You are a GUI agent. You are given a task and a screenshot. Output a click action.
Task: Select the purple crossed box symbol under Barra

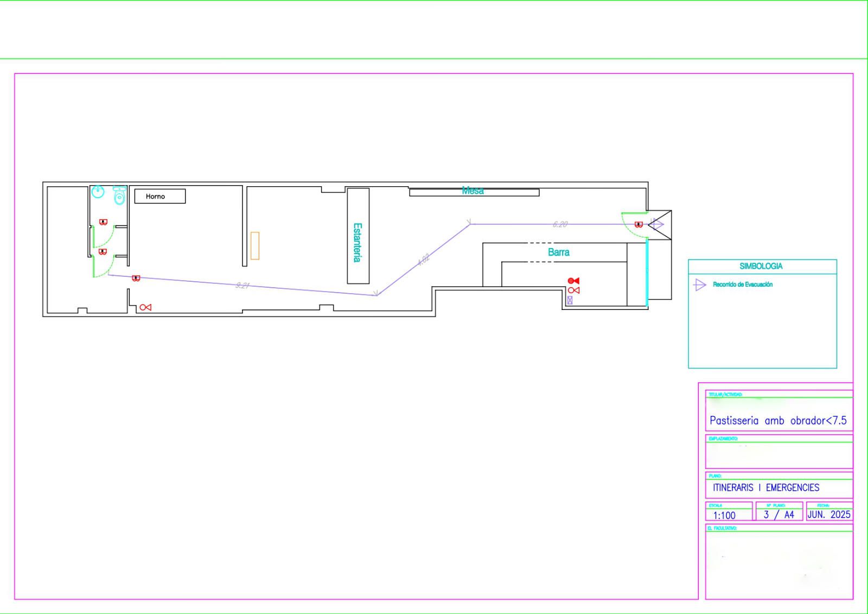570,300
